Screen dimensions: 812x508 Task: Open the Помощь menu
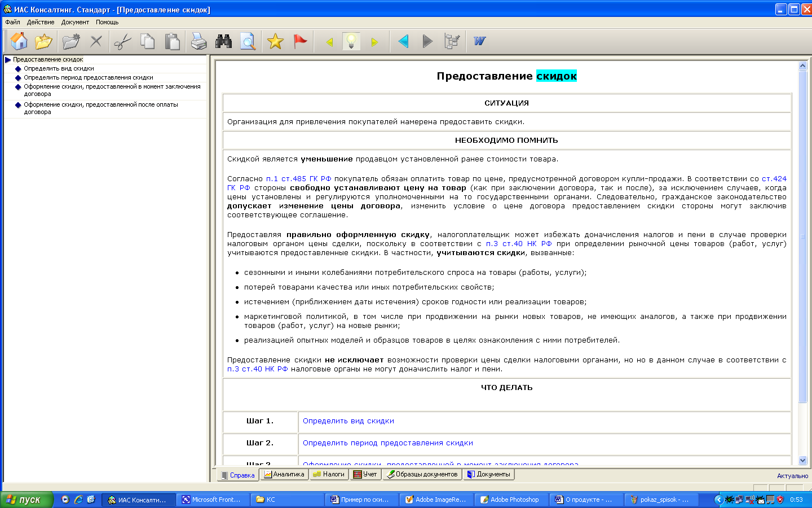click(x=107, y=22)
